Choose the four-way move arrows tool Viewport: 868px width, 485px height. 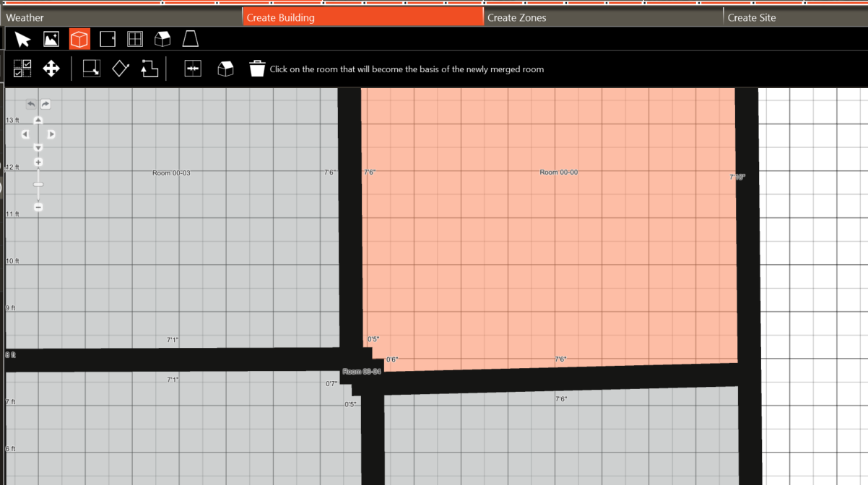click(x=51, y=69)
